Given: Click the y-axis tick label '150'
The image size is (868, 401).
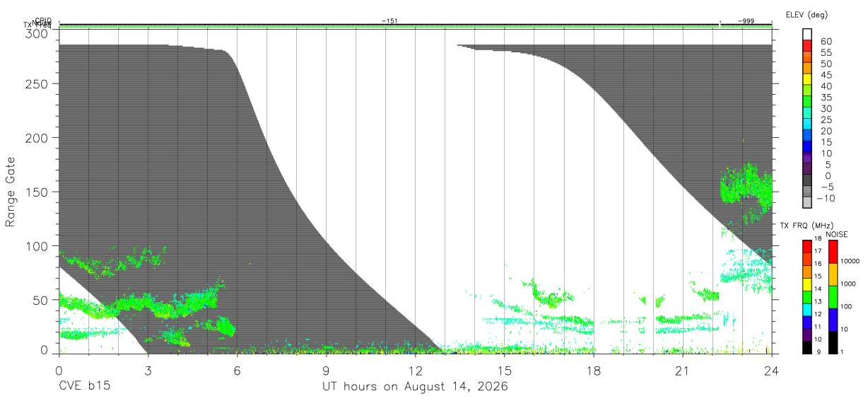Looking at the screenshot, I should point(37,192).
